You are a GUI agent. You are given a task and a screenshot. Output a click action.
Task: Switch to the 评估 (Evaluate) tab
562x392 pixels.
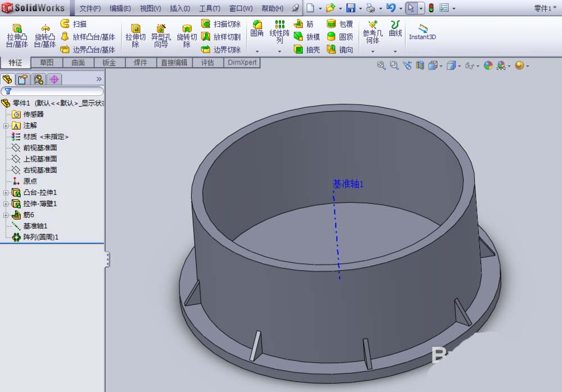pyautogui.click(x=207, y=63)
